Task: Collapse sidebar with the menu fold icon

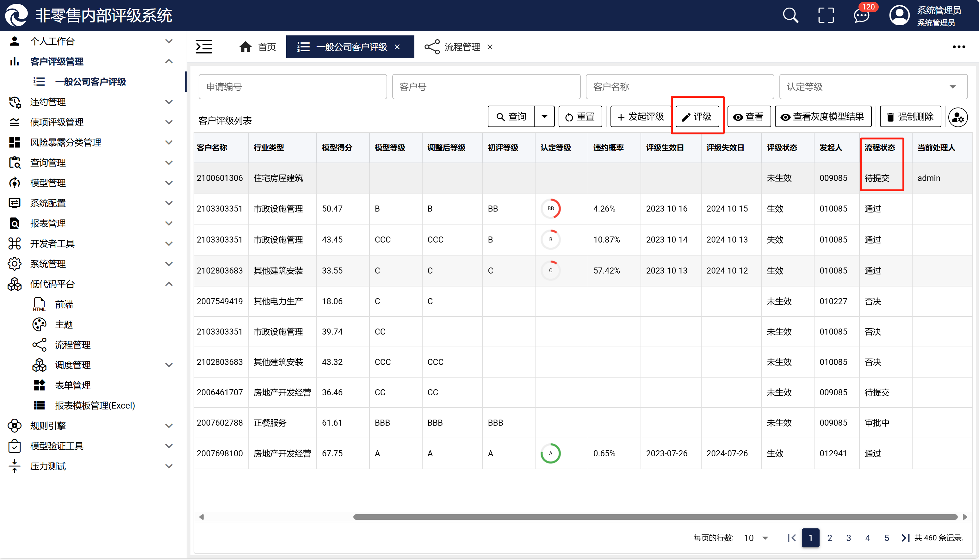Action: [x=204, y=47]
